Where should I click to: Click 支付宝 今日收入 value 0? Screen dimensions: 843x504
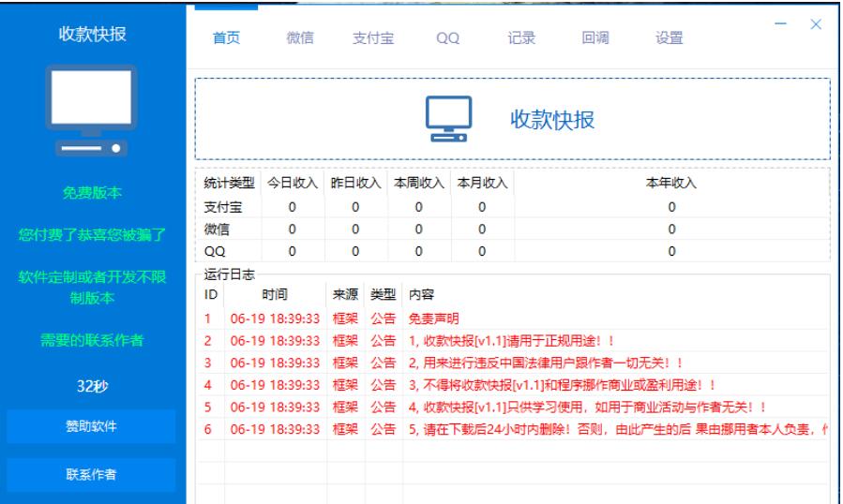pos(292,207)
